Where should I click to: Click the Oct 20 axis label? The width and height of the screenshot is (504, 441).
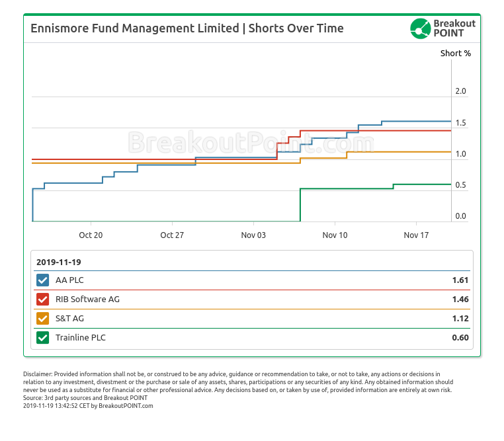[x=91, y=235]
